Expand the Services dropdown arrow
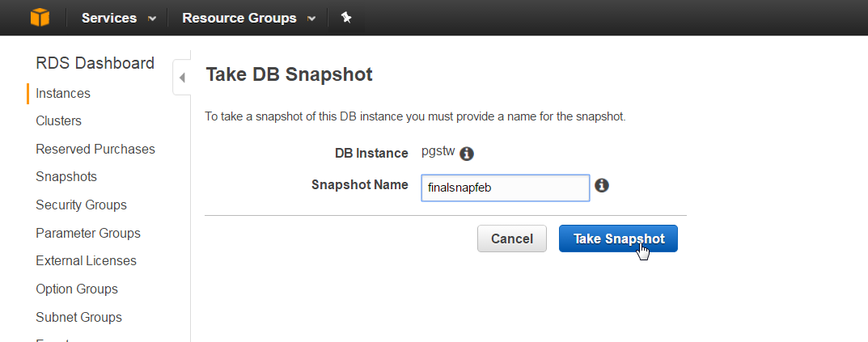This screenshot has height=342, width=868. point(152,19)
